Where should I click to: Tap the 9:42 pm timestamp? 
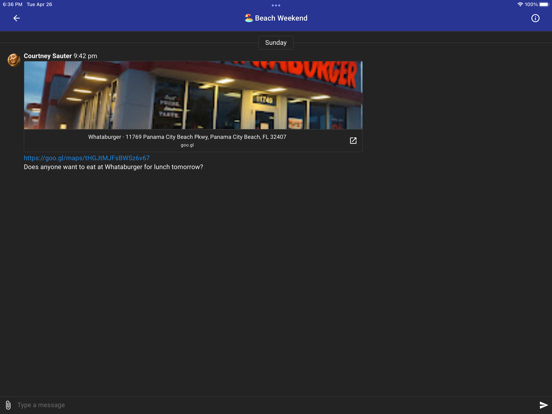coord(85,56)
